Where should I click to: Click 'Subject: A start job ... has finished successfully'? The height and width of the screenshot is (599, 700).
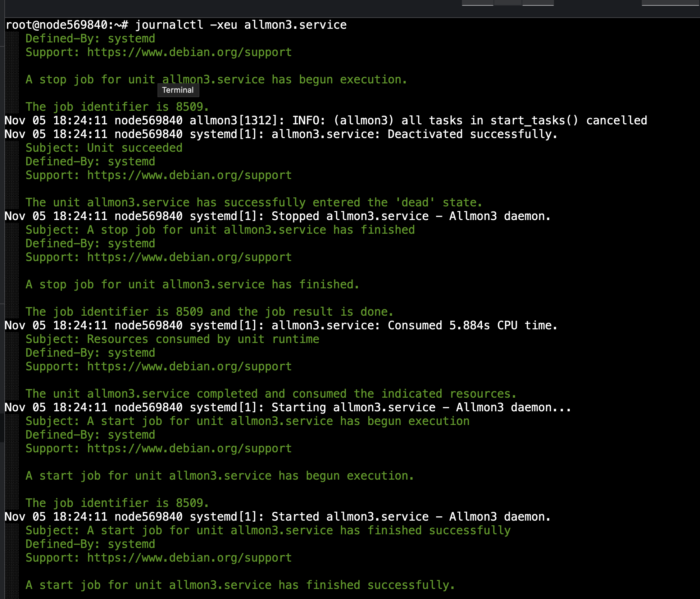click(x=268, y=530)
